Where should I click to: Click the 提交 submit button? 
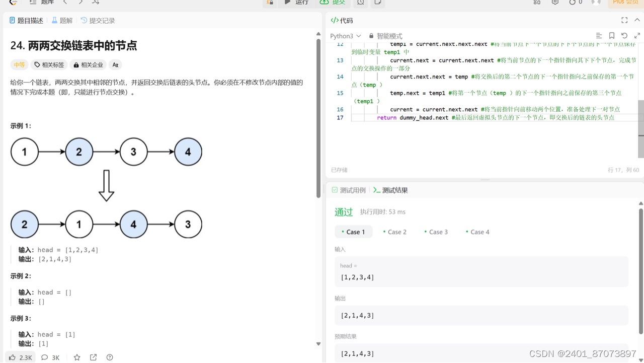pos(333,2)
